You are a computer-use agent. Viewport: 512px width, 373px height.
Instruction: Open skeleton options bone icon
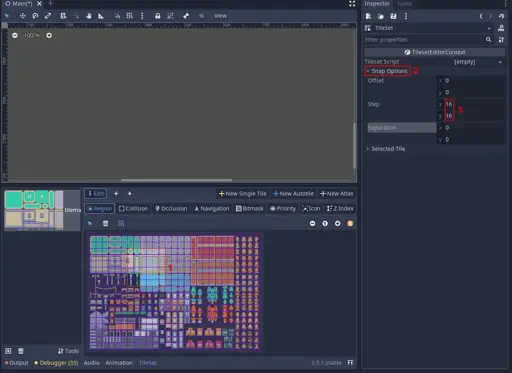pyautogui.click(x=186, y=16)
